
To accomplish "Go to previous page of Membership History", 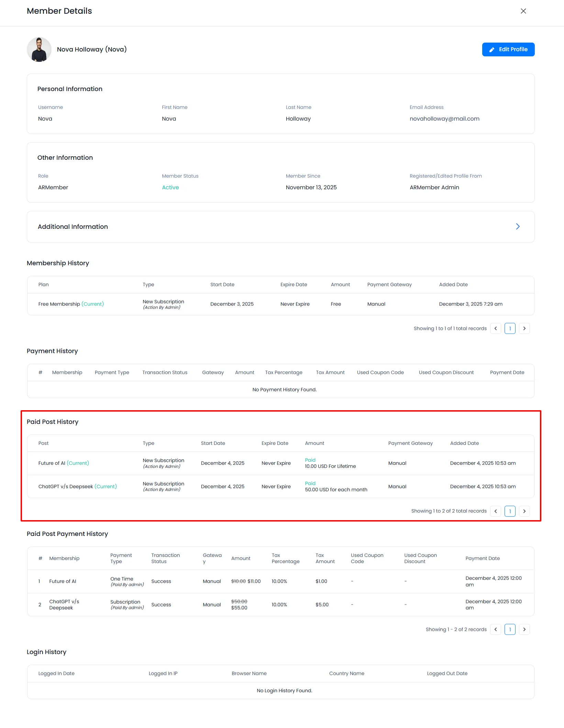I will pyautogui.click(x=495, y=328).
